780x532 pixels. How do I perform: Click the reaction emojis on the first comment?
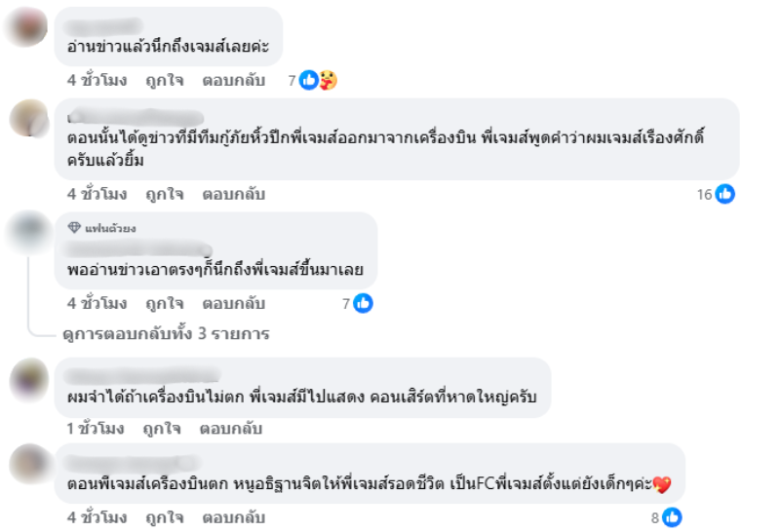click(318, 81)
